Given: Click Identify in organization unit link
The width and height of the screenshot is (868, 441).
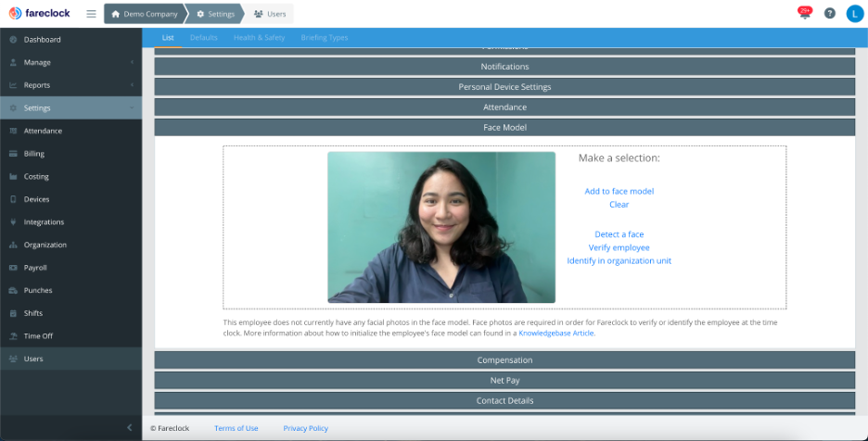Looking at the screenshot, I should pyautogui.click(x=619, y=261).
